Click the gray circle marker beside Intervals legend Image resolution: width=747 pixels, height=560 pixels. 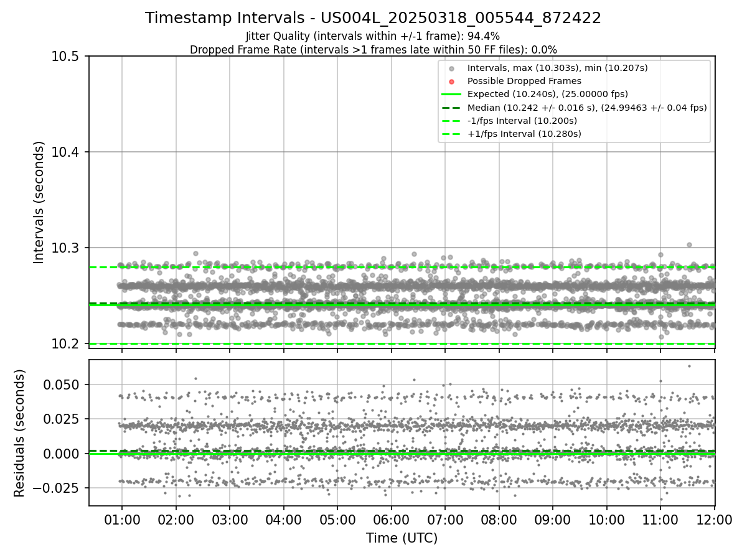coord(452,68)
